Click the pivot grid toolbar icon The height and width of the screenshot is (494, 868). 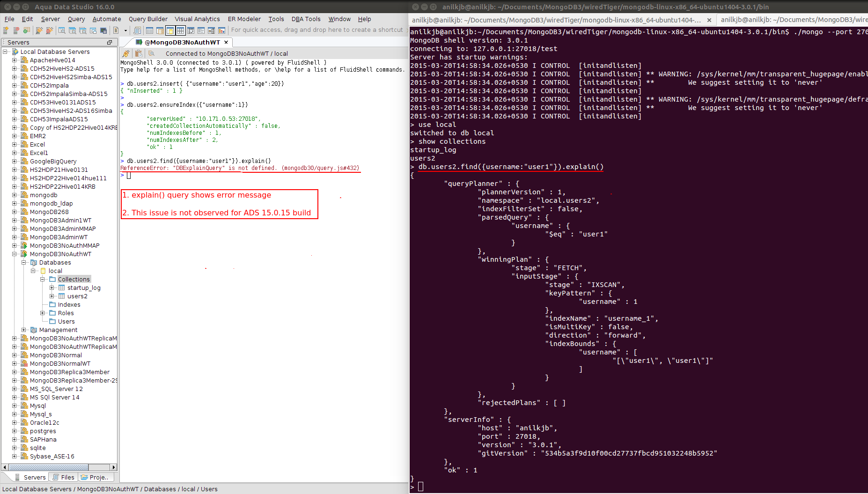[191, 30]
